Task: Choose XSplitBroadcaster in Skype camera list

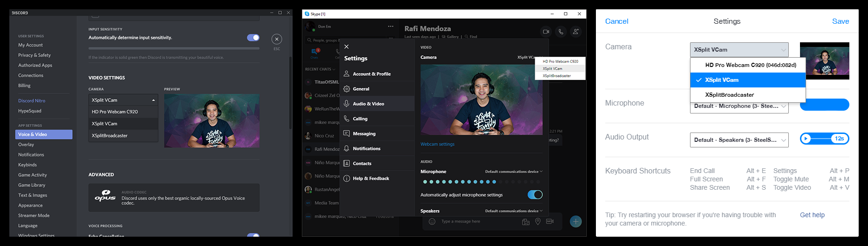Action: [557, 76]
